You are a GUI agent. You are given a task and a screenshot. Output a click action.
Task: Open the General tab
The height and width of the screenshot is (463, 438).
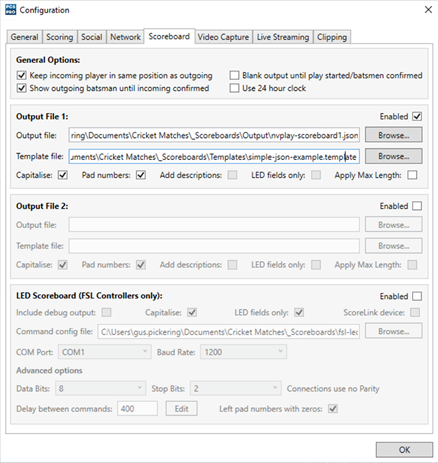(25, 37)
